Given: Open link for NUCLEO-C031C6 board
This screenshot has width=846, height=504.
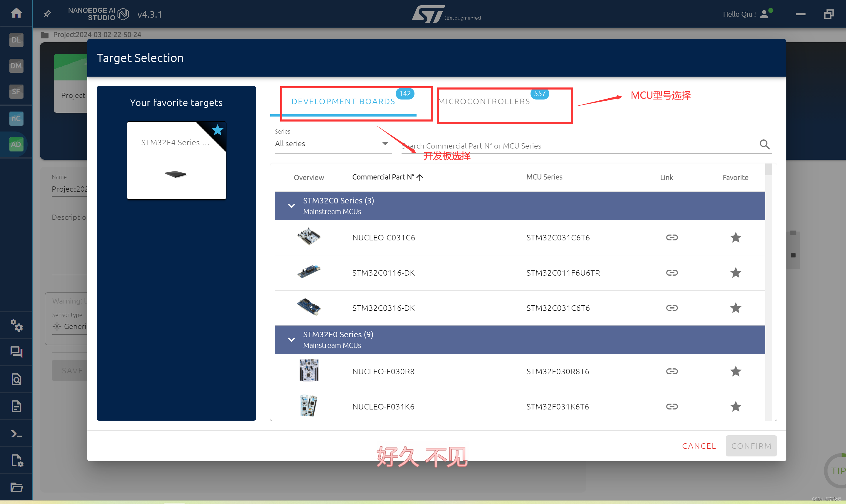Looking at the screenshot, I should point(671,237).
